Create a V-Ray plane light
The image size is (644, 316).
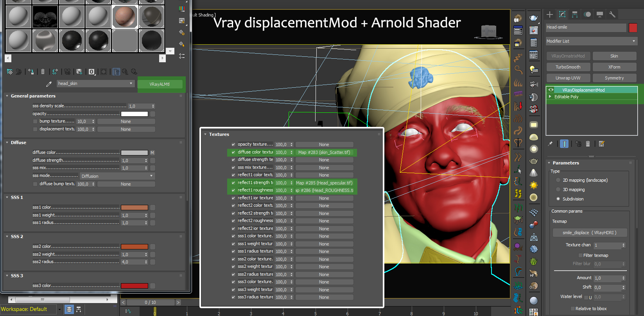(533, 125)
